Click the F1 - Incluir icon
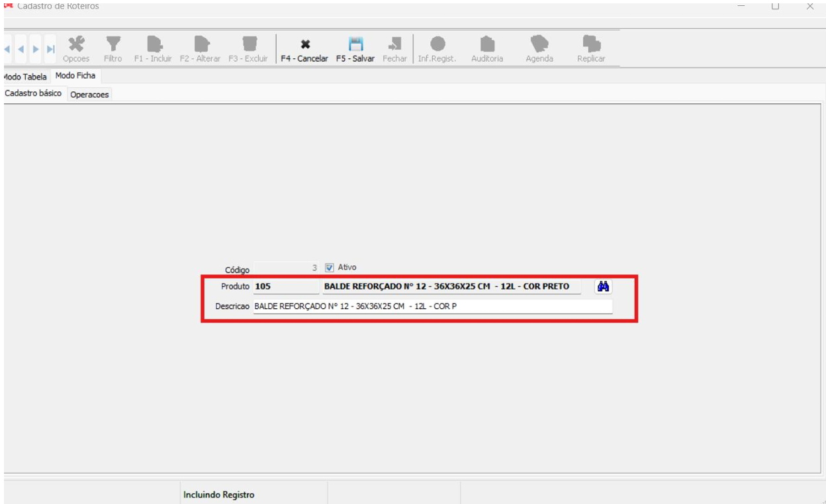The image size is (826, 504). 154,45
